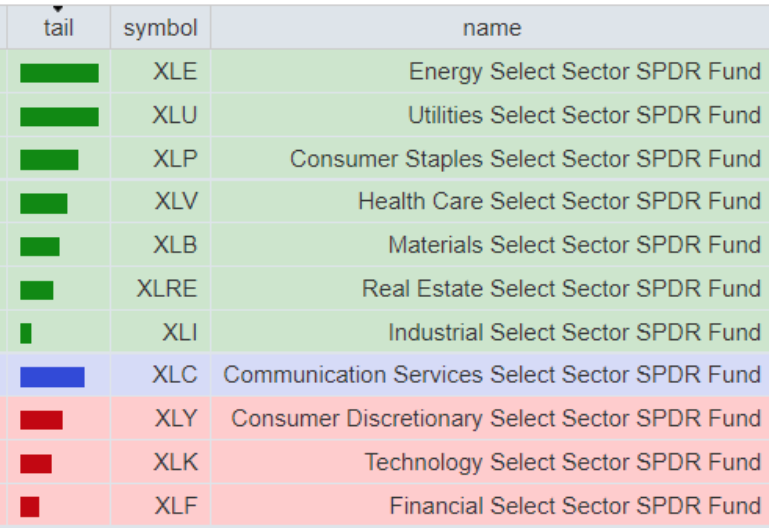770x528 pixels.
Task: Click the green tail bar for XLU
Action: (x=59, y=117)
